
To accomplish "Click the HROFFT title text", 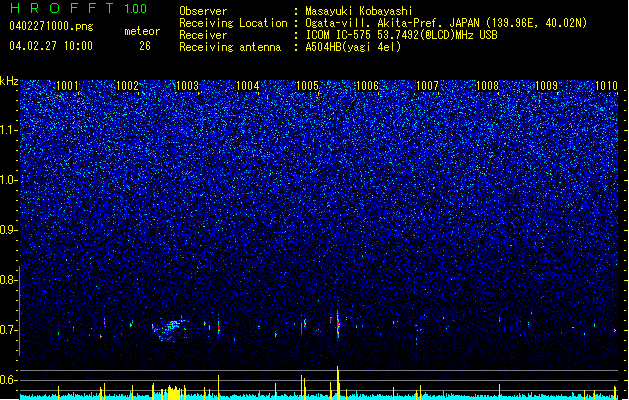I will (63, 8).
